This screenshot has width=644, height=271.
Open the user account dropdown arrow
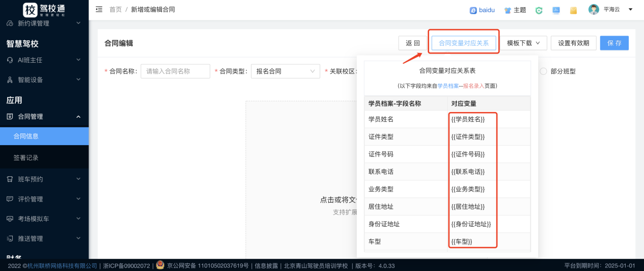click(x=630, y=10)
